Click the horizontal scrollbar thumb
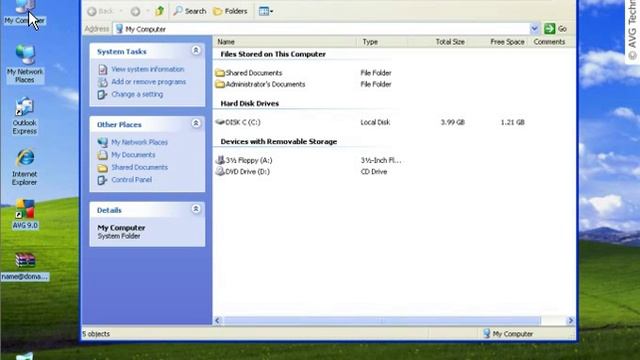The width and height of the screenshot is (640, 360). [x=382, y=320]
